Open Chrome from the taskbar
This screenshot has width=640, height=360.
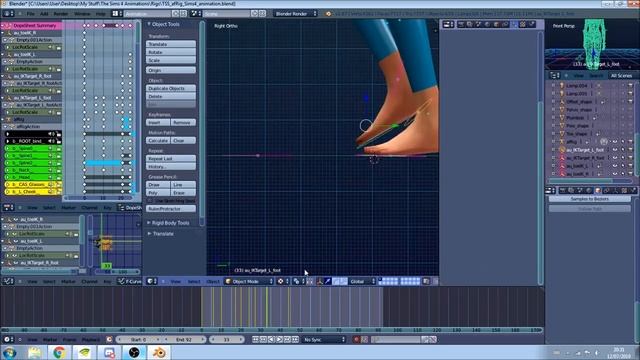click(59, 352)
